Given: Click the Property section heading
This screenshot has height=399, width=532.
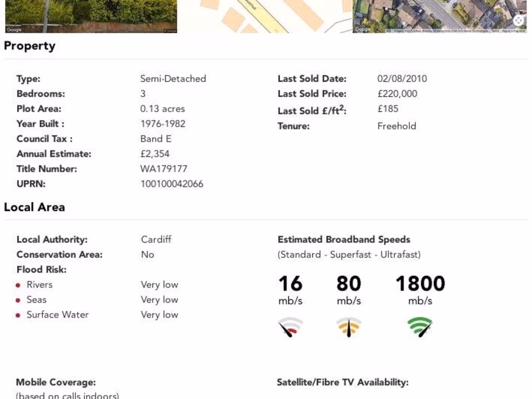Looking at the screenshot, I should point(30,46).
